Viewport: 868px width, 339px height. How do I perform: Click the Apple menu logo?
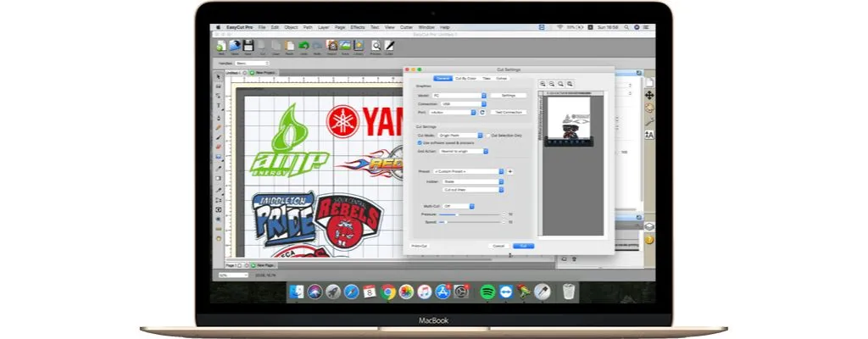coord(218,27)
